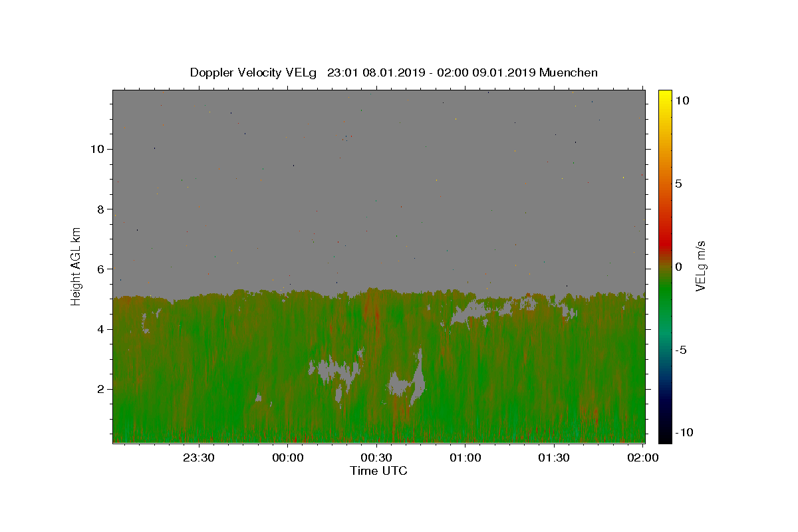Click the date range '23:01 08.01.2019' in title
Image resolution: width=798 pixels, height=532 pixels.
[376, 72]
